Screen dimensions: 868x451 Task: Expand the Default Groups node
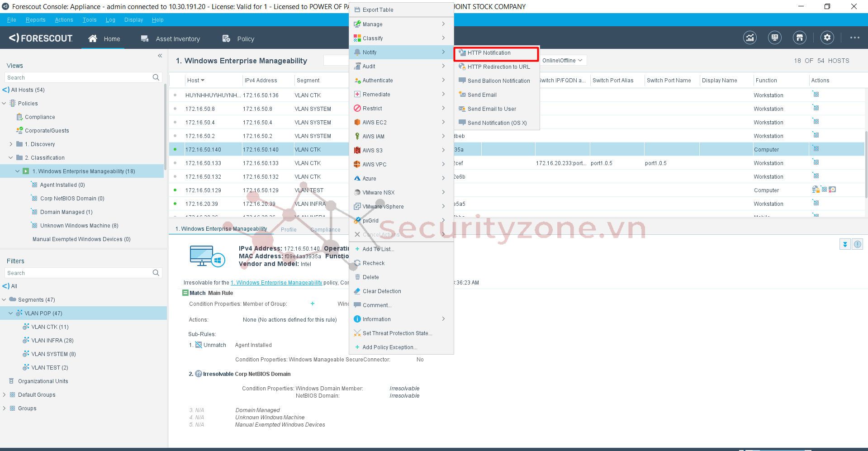(4, 394)
